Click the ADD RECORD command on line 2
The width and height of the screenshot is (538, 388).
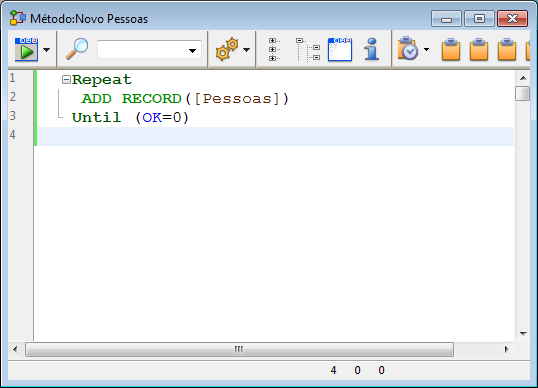(131, 99)
